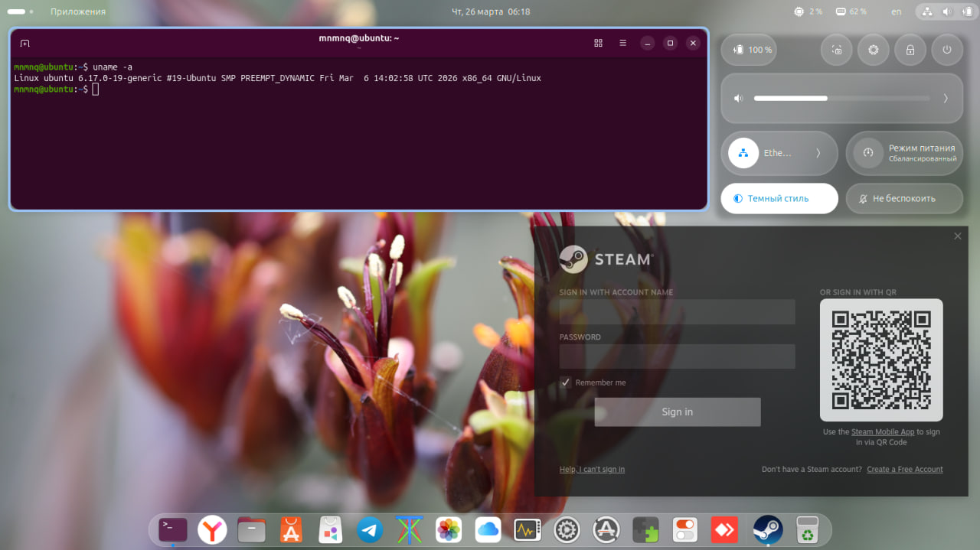
Task: Open a new terminal tab with the plus icon
Action: coord(24,44)
